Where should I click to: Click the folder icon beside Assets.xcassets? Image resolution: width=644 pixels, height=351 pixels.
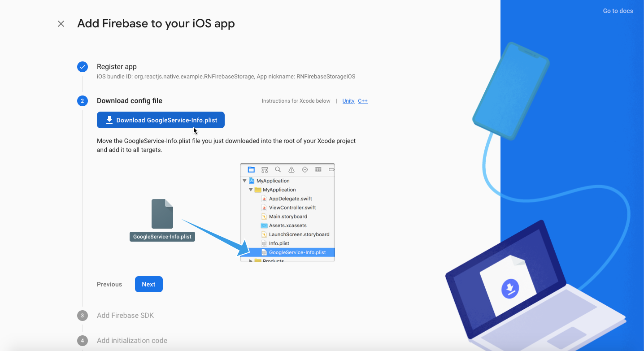click(x=264, y=225)
